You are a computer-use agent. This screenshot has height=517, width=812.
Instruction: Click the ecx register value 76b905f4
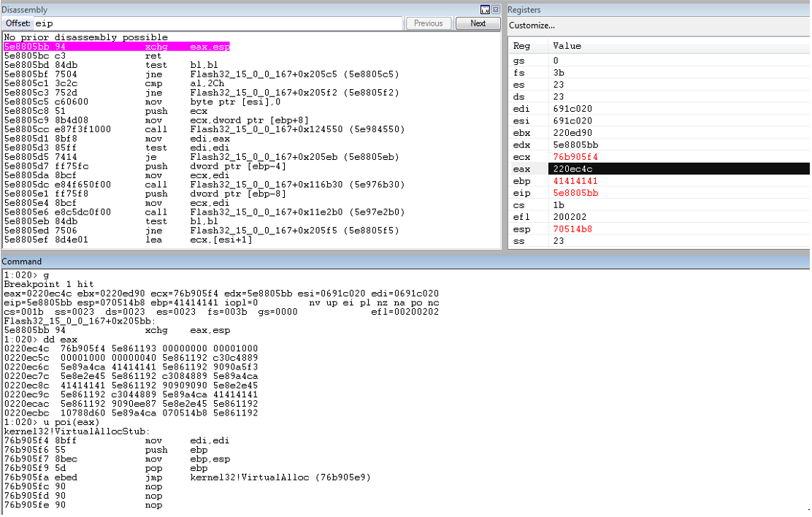(575, 157)
